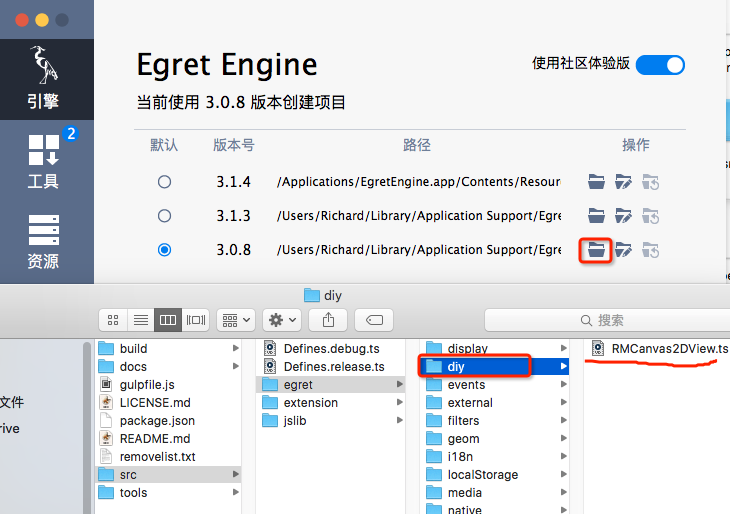Expand the tools folder arrow
Image resolution: width=730 pixels, height=514 pixels.
tap(236, 492)
